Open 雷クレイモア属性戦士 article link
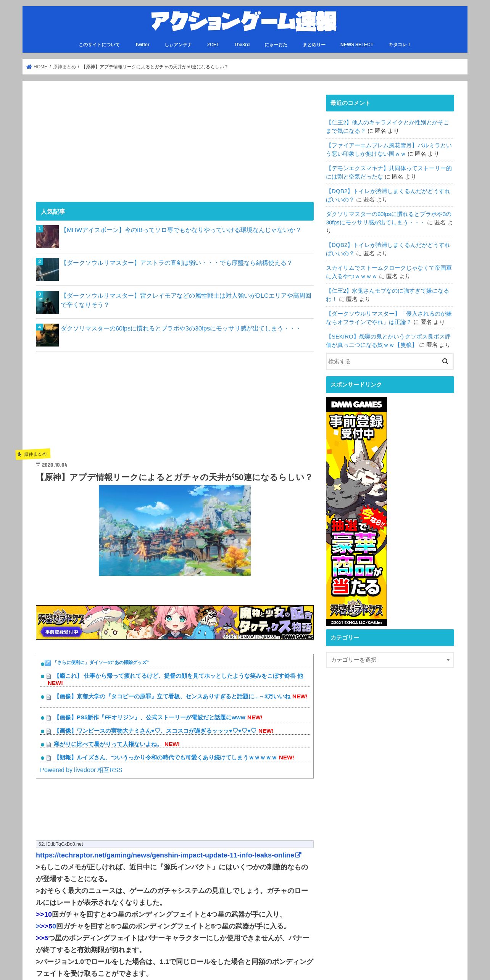490x980 pixels. tap(186, 300)
